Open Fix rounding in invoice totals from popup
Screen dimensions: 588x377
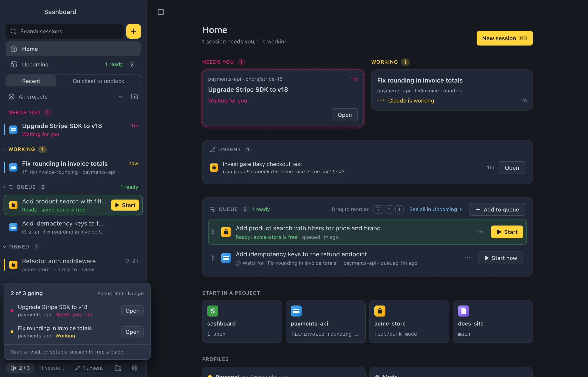(x=132, y=332)
